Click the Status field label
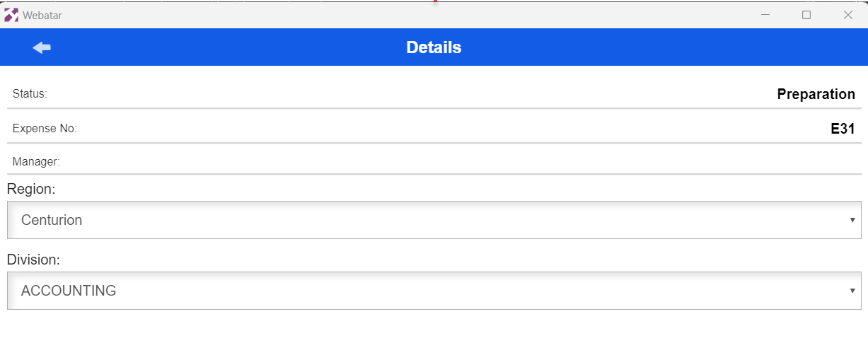Image resolution: width=868 pixels, height=360 pixels. 30,93
